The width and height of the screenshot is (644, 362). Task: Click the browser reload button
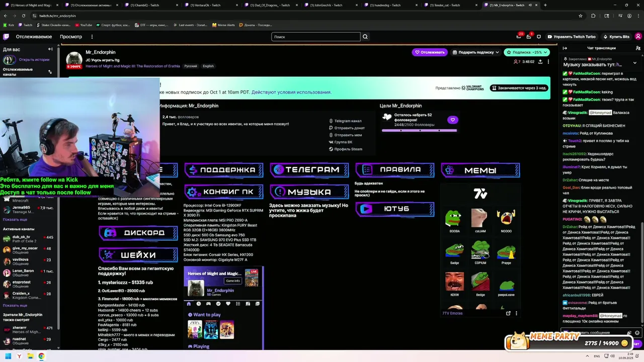click(x=24, y=16)
